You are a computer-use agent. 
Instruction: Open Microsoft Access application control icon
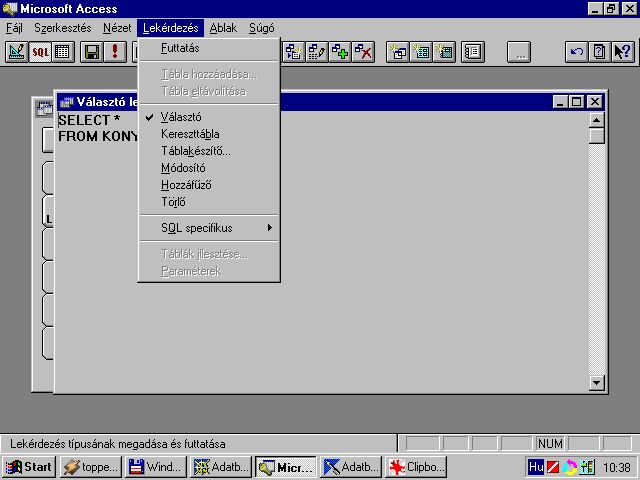click(9, 9)
